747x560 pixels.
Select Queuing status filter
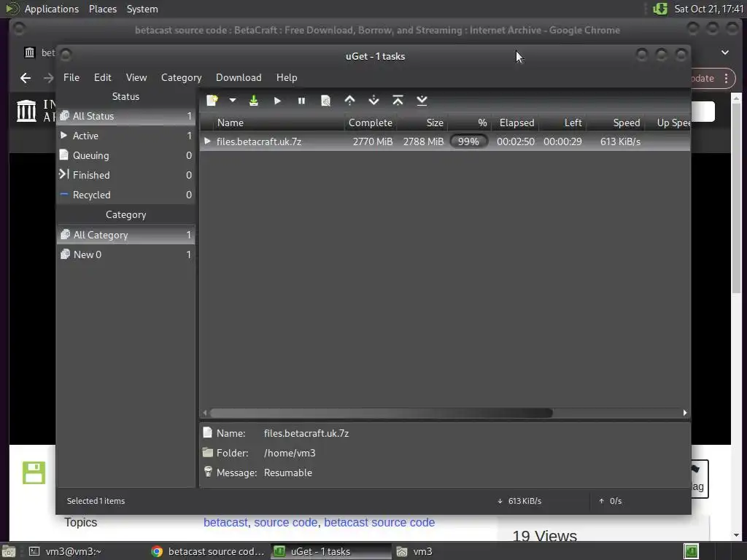coord(125,155)
